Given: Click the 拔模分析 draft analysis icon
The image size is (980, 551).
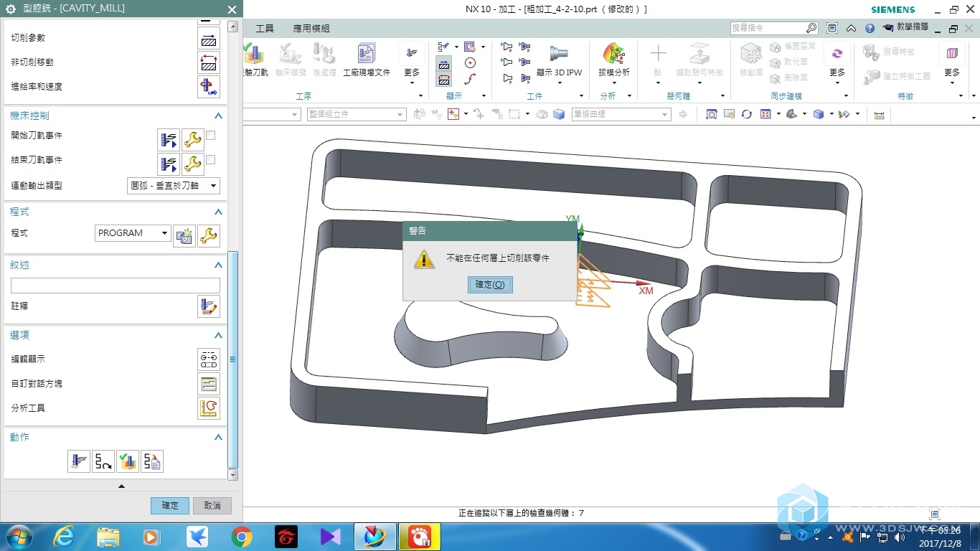Looking at the screenshot, I should 613,60.
